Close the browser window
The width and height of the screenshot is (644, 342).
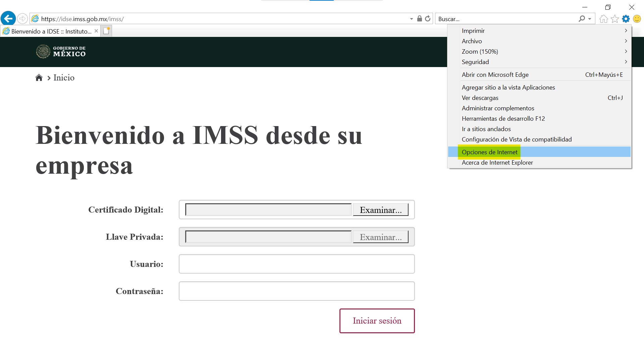[632, 7]
